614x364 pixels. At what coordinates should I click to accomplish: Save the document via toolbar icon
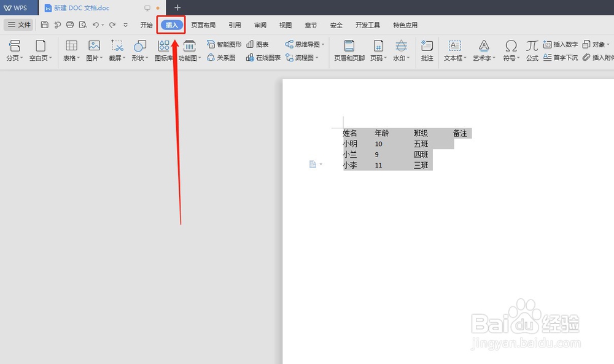tap(45, 25)
